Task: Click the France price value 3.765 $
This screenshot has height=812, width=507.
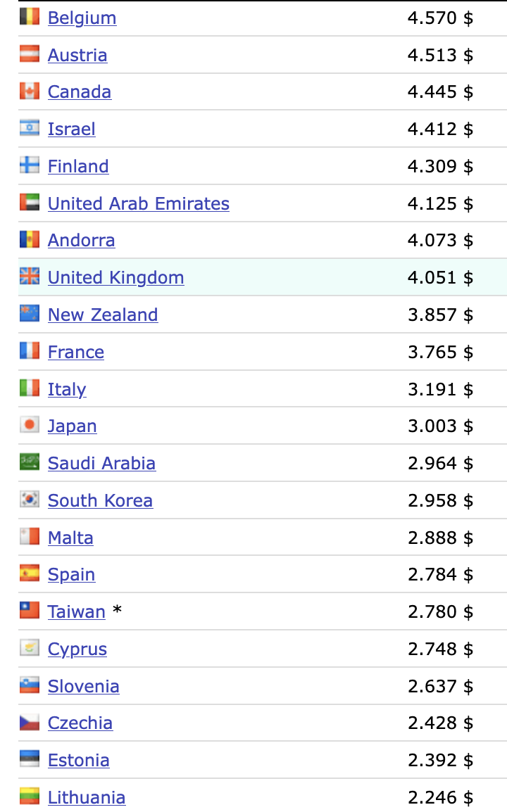Action: click(x=440, y=352)
